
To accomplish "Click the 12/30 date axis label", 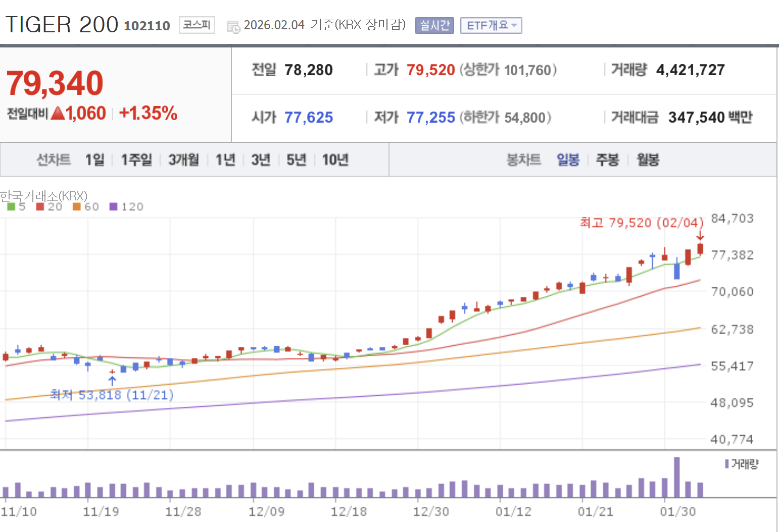I will tap(431, 512).
